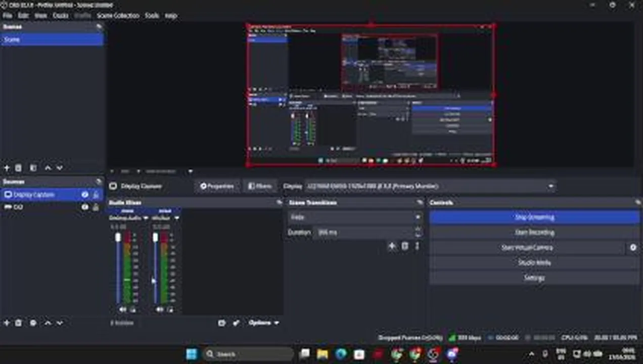Remove transition using trash icon in Scene Transitions

pyautogui.click(x=405, y=246)
